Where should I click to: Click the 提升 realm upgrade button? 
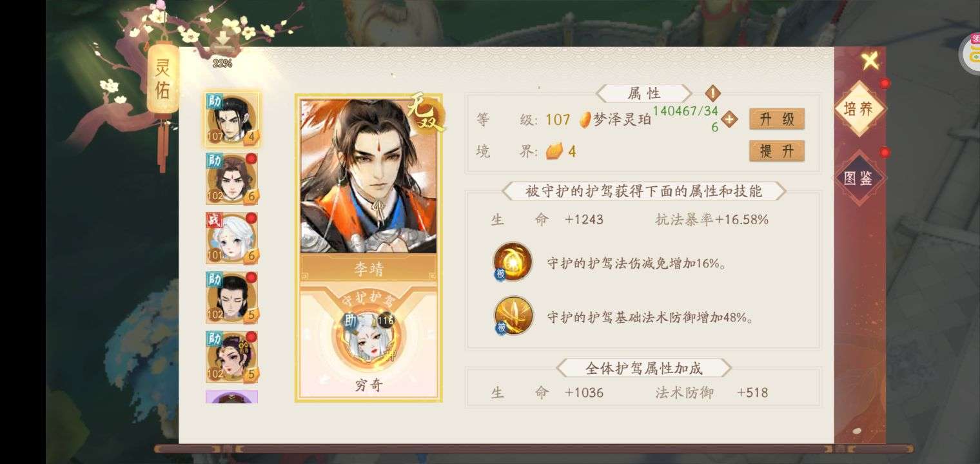[x=777, y=151]
